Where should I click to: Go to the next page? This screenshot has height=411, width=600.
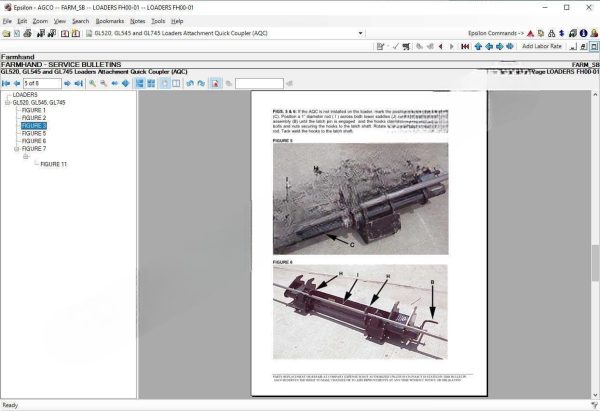[67, 83]
